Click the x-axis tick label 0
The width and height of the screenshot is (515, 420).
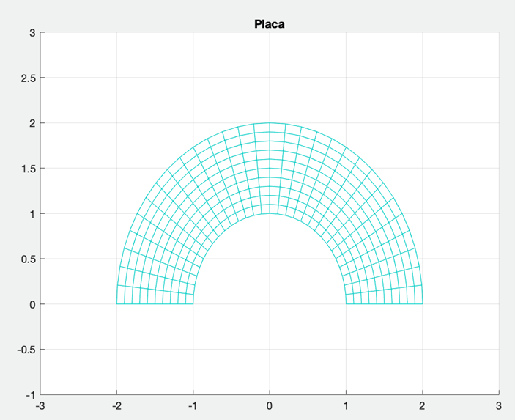(270, 405)
